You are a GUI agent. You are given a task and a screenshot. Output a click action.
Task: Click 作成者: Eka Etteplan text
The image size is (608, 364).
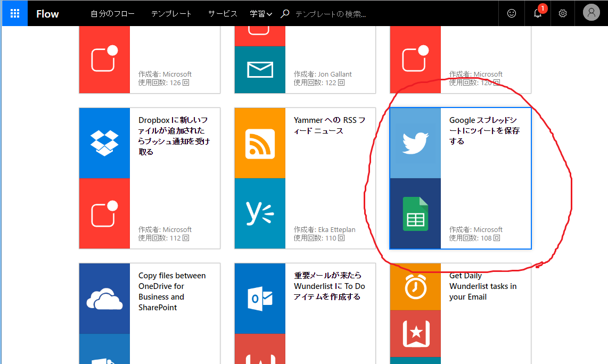coord(324,229)
